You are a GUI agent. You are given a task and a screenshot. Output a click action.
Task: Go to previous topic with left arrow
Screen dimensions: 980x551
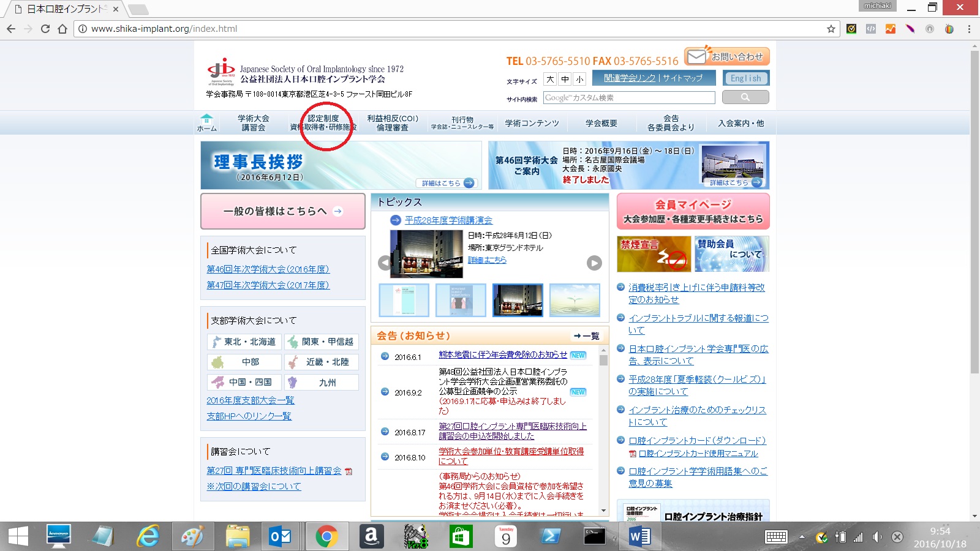click(x=384, y=263)
